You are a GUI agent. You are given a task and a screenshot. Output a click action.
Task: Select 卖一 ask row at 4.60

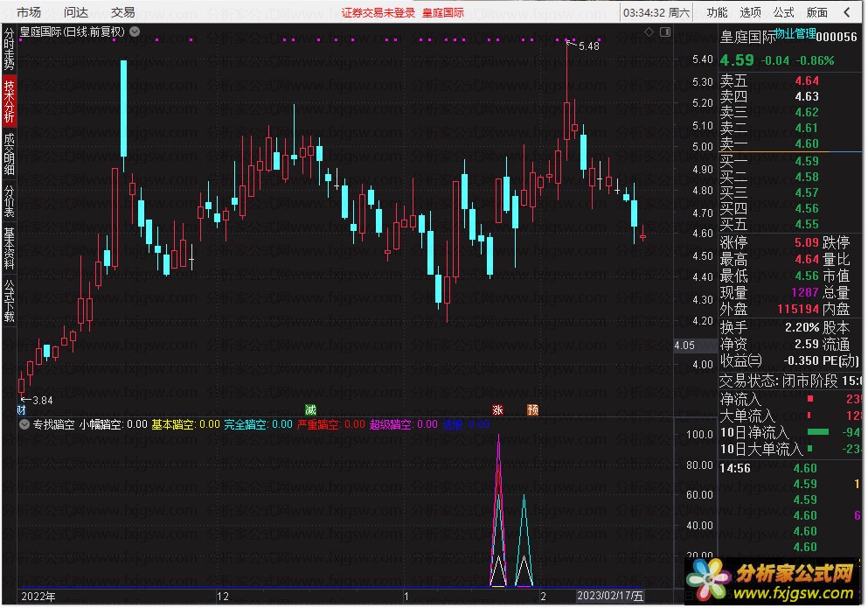790,143
